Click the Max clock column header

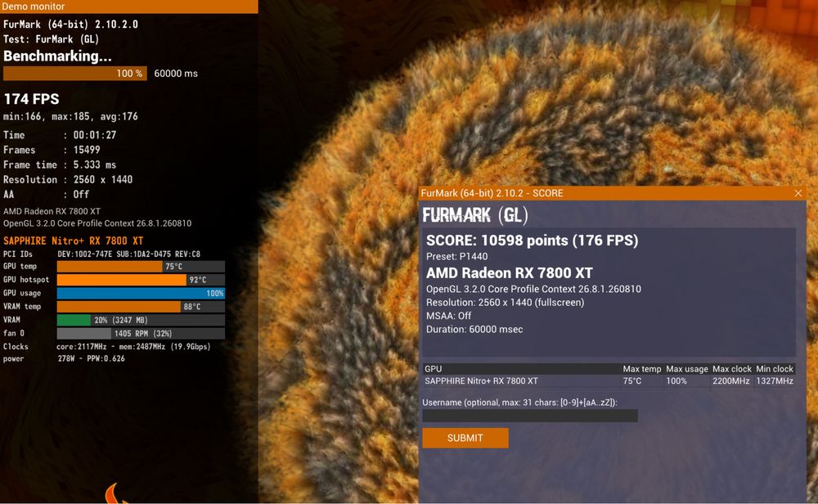pyautogui.click(x=732, y=369)
